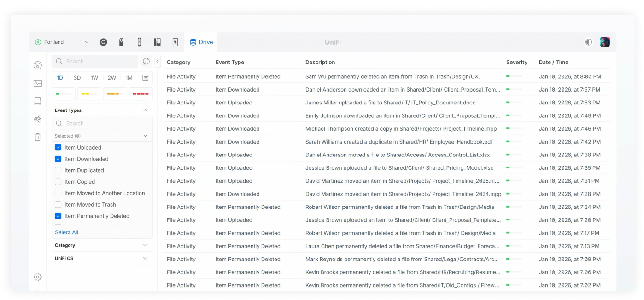This screenshot has width=644, height=300.
Task: Open the settings gear in sidebar
Action: pyautogui.click(x=38, y=277)
